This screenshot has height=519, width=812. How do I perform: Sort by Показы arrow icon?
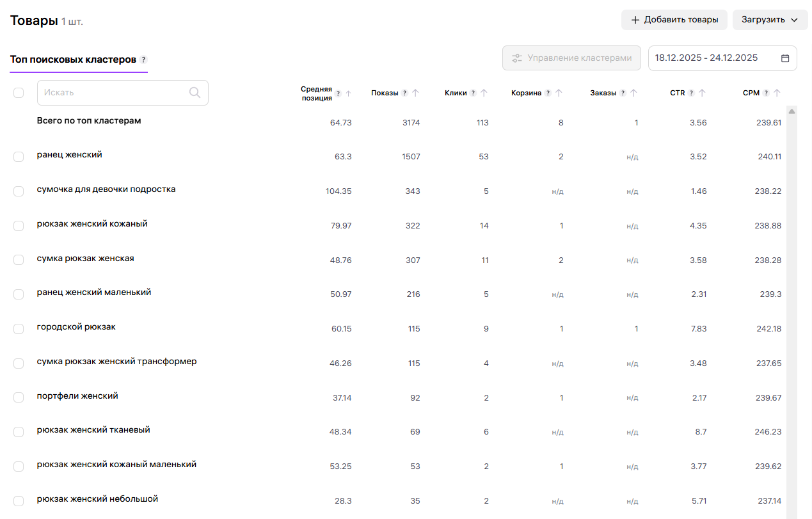(415, 93)
